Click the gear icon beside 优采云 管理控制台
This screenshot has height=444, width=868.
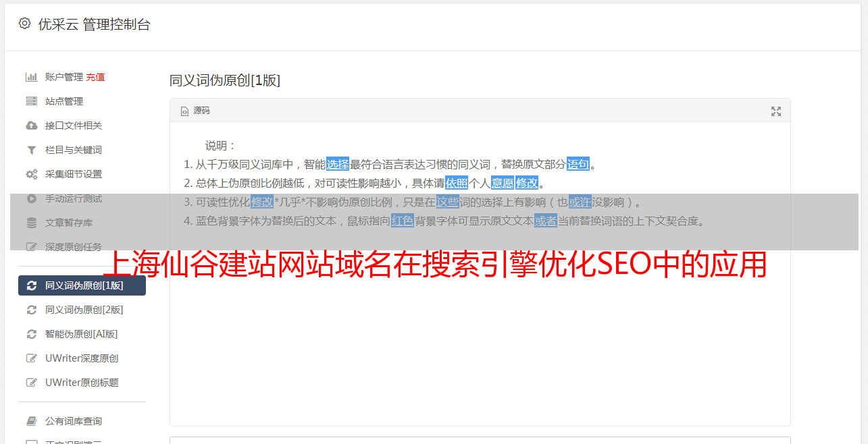(x=25, y=24)
